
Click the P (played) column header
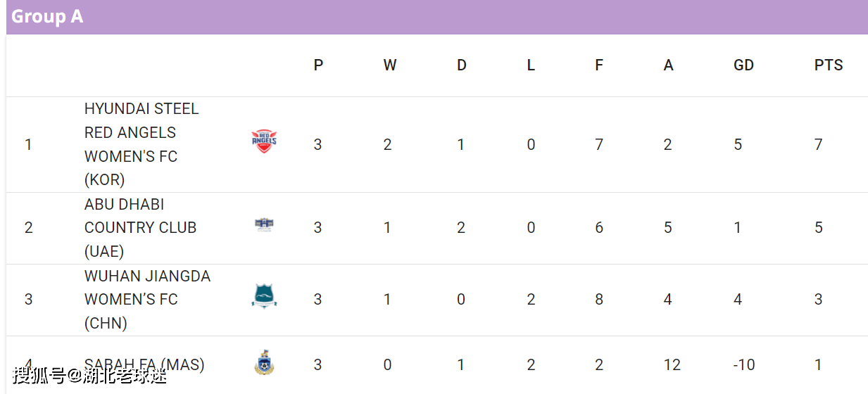tap(318, 65)
